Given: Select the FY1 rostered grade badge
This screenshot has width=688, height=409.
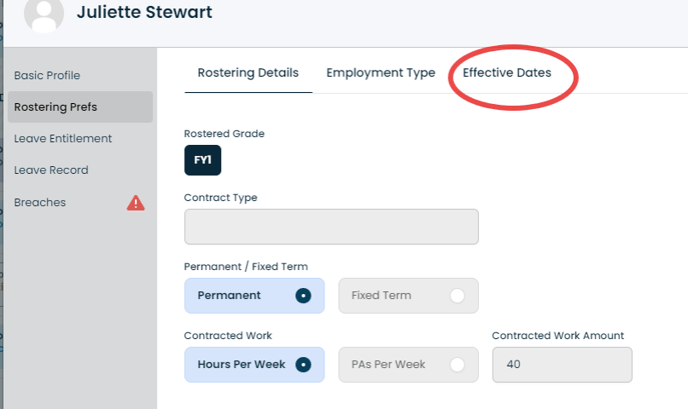Looking at the screenshot, I should (x=203, y=160).
